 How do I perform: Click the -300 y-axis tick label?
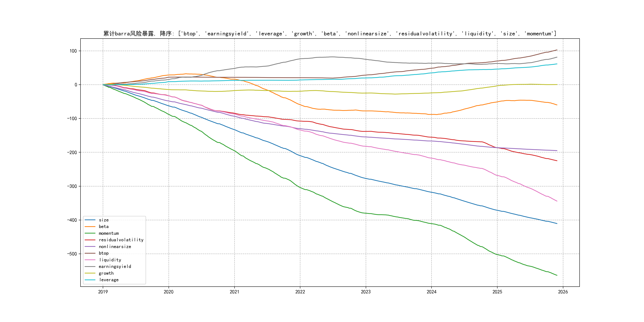pyautogui.click(x=72, y=186)
